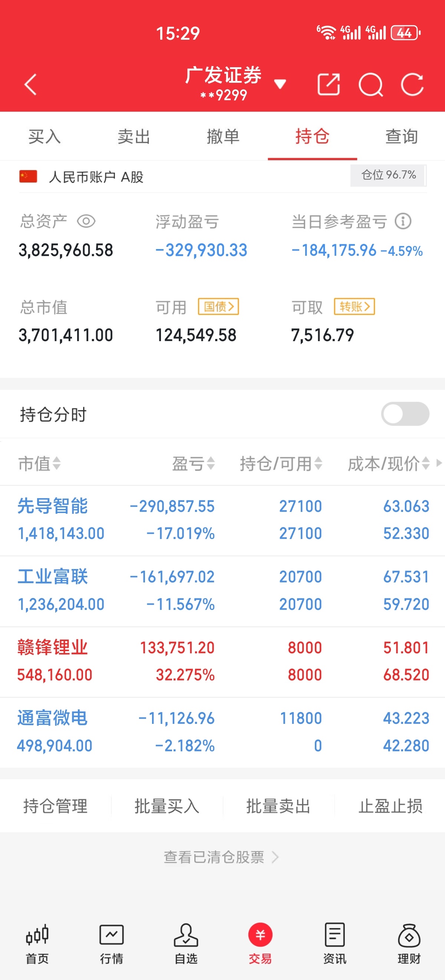
Task: Tap the 仓位 96.7% badge
Action: coord(388,175)
